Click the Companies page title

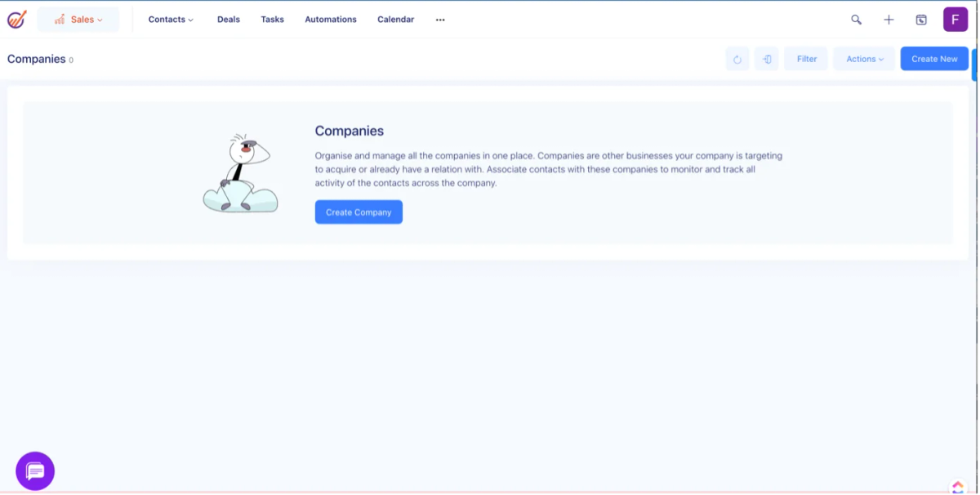(37, 59)
